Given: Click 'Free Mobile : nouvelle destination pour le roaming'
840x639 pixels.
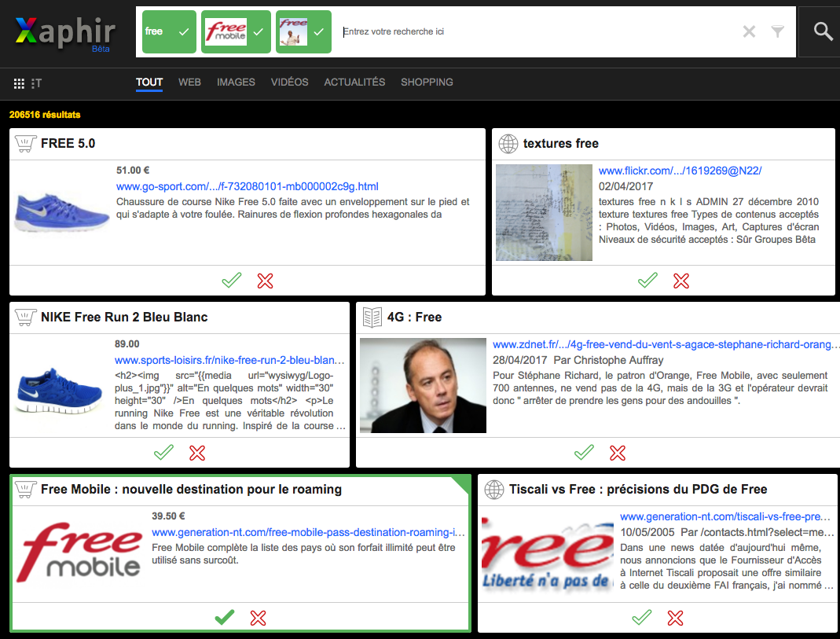Looking at the screenshot, I should tap(191, 490).
